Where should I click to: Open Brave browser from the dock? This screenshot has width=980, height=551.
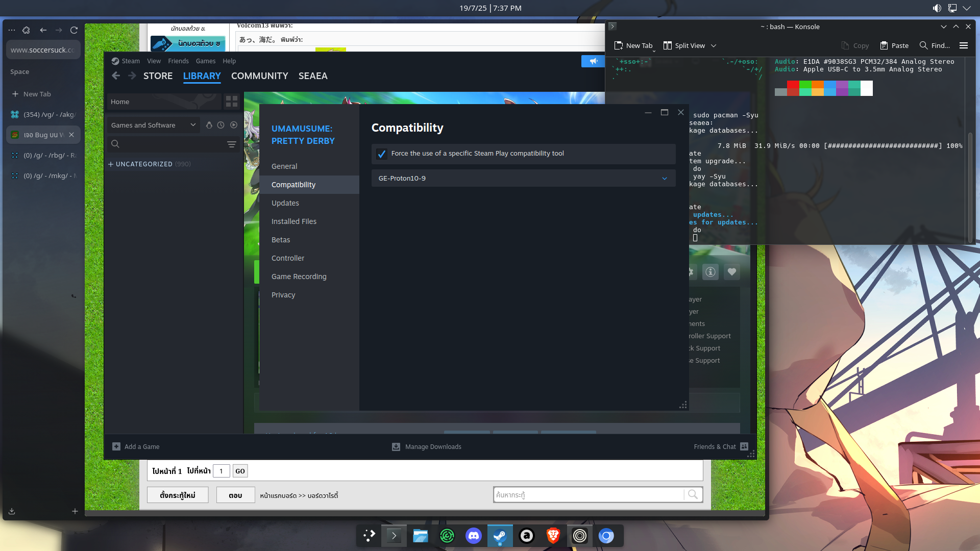point(553,536)
